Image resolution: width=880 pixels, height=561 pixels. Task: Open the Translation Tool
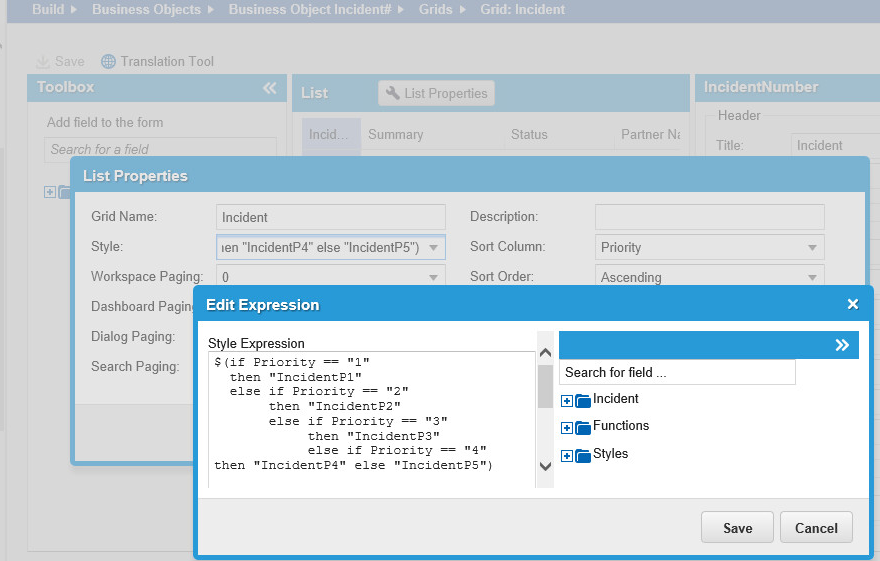point(158,61)
